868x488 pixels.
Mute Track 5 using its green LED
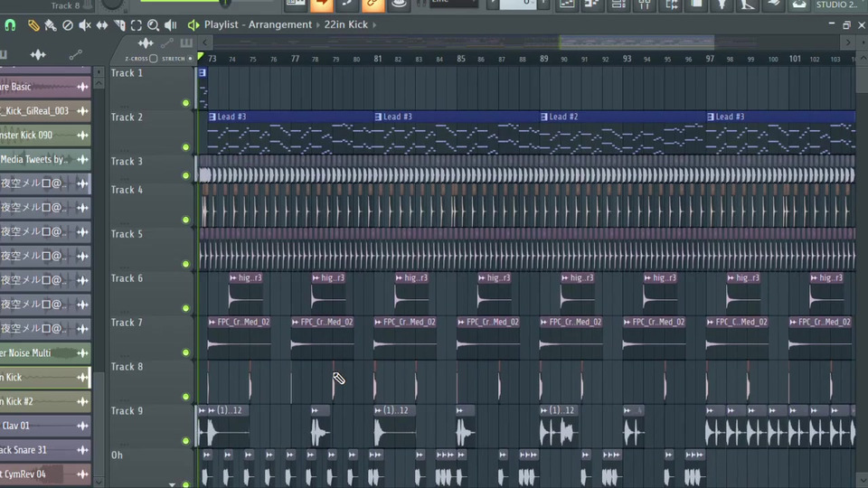[x=186, y=264]
